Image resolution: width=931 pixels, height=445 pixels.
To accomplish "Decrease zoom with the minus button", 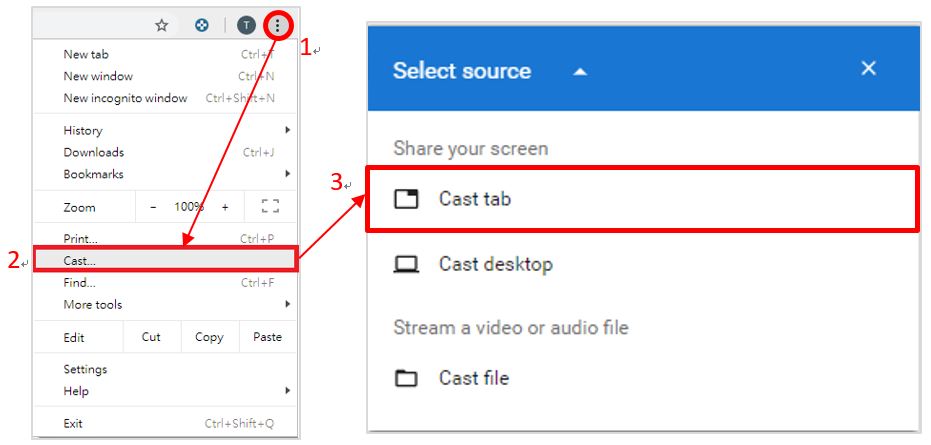I will point(153,207).
